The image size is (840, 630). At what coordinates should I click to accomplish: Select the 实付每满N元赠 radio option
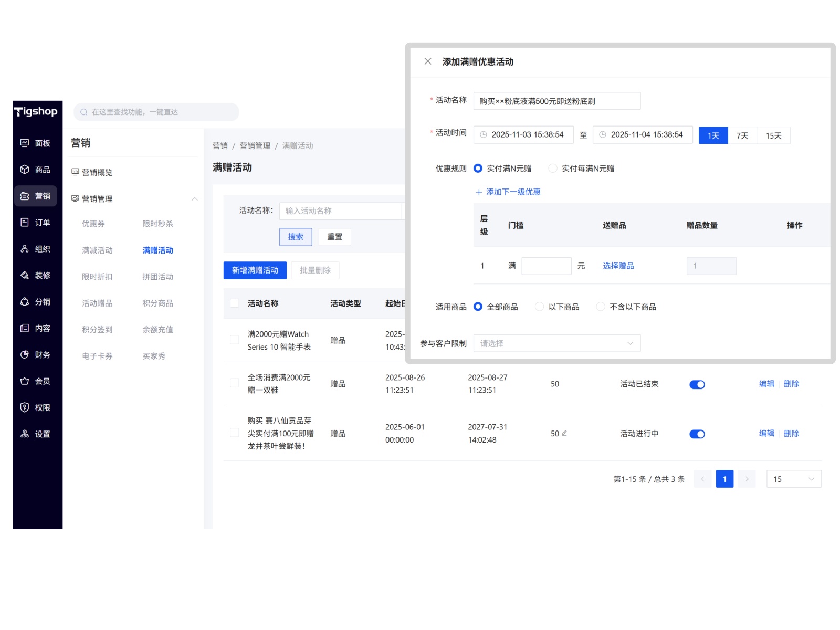tap(552, 169)
